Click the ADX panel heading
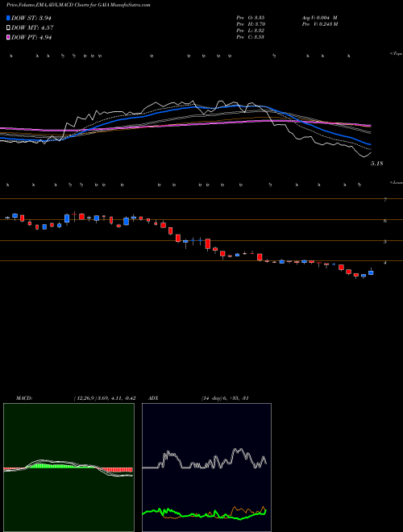 tap(154, 398)
